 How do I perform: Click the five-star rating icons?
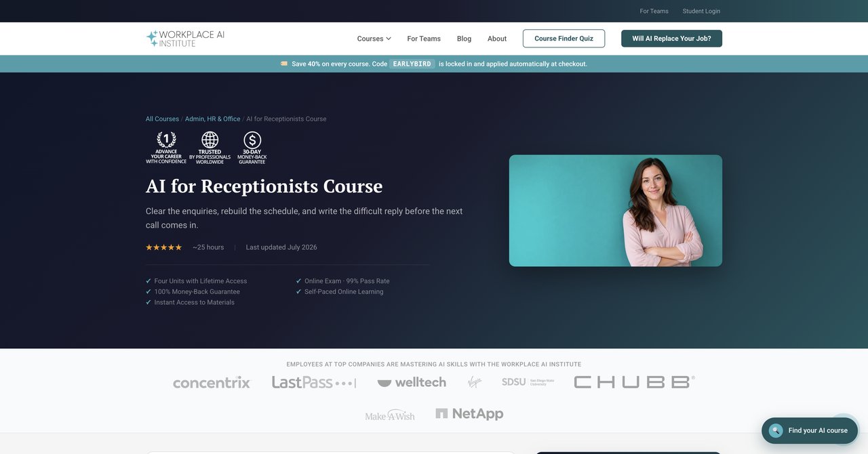click(164, 247)
